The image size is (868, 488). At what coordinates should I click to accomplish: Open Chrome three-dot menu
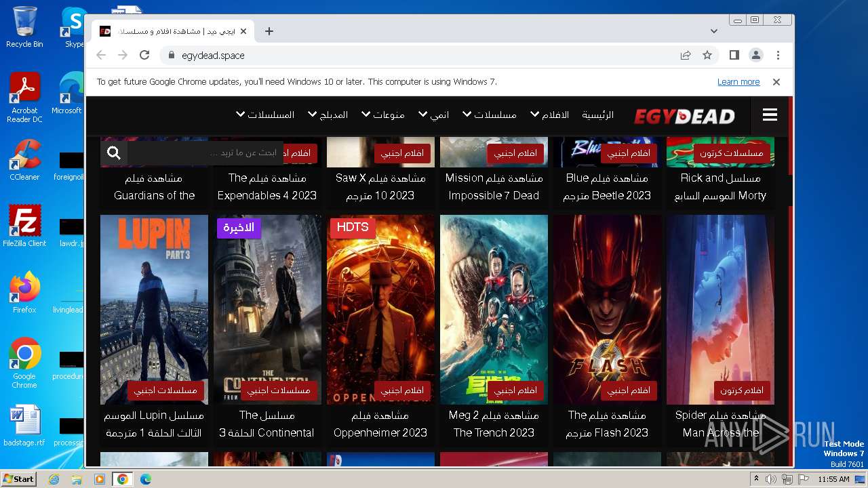pos(778,56)
